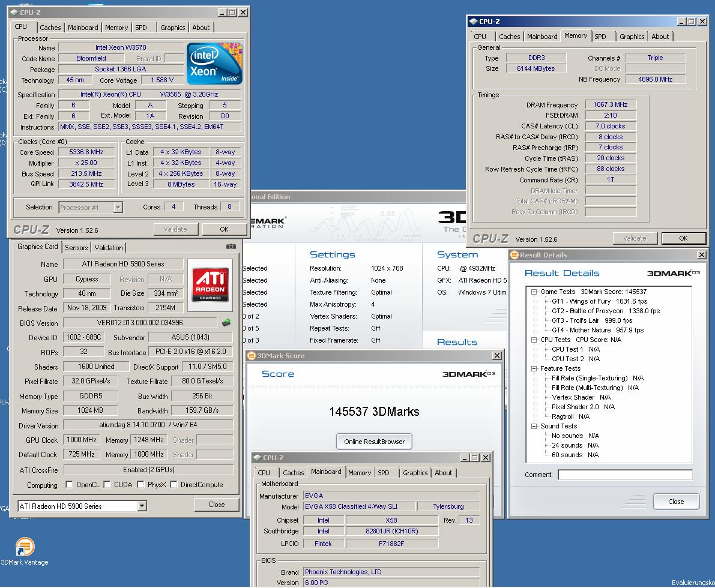715x588 pixels.
Task: Click the CPU-Z title icon in Mainboard window
Action: (x=258, y=458)
